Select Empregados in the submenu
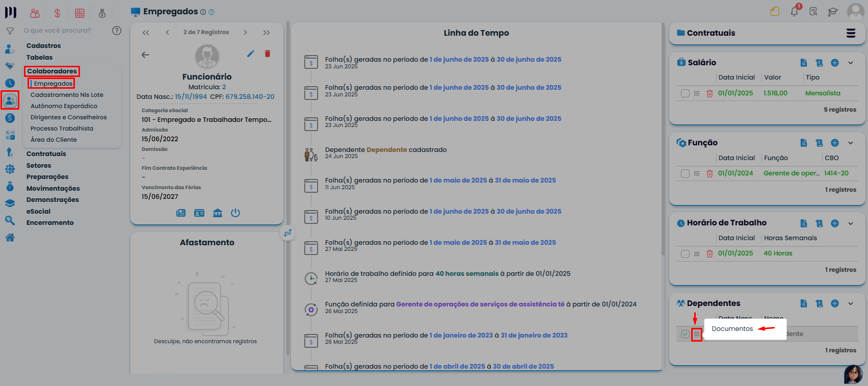 tap(53, 84)
